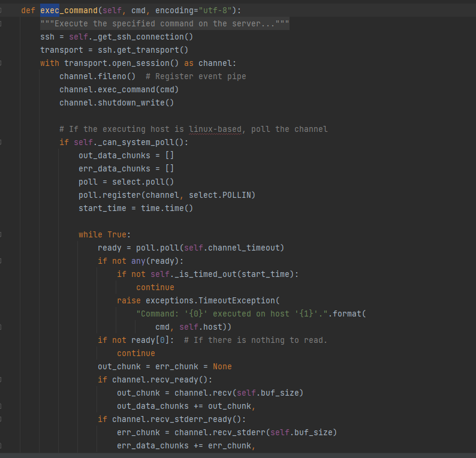Viewport: 476px width, 458px height.
Task: Click the '# Register event pipe' comment
Action: pos(196,77)
